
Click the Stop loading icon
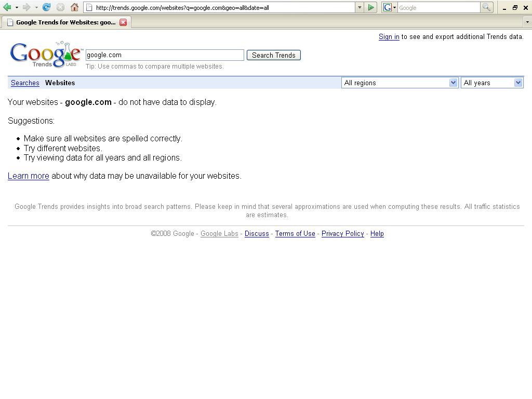(x=60, y=7)
